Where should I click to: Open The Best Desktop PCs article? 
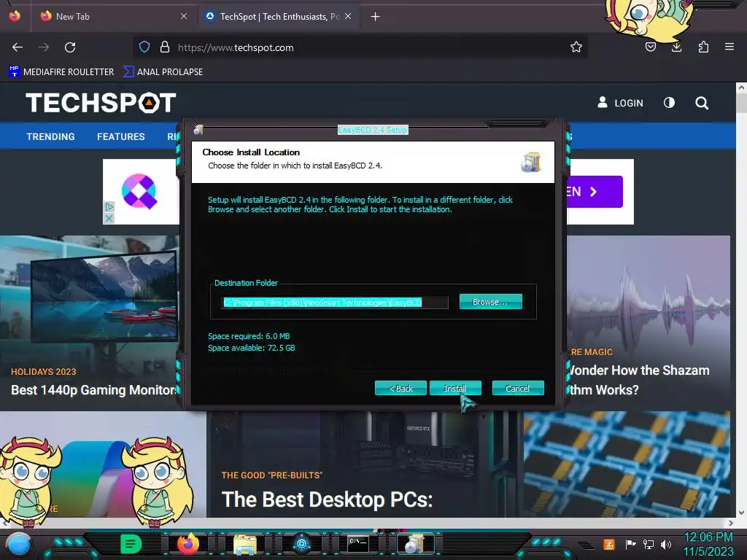coord(327,499)
